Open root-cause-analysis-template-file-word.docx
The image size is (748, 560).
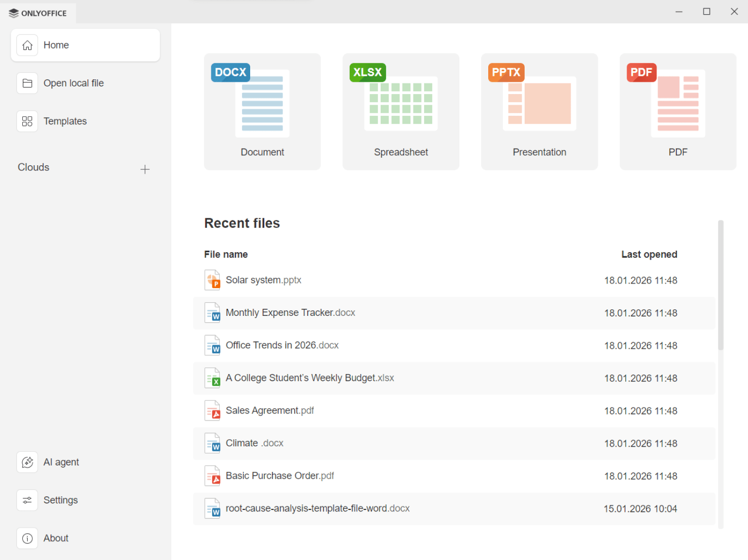[317, 508]
